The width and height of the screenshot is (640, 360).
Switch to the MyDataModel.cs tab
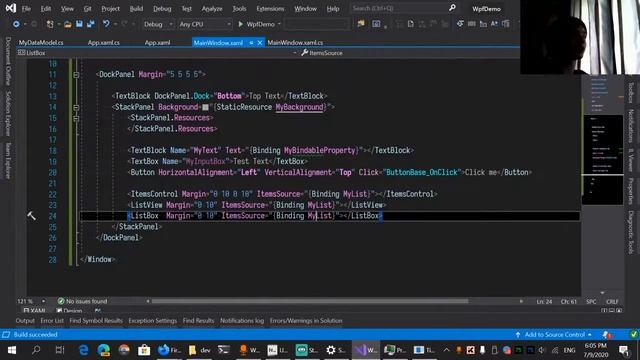pyautogui.click(x=41, y=42)
